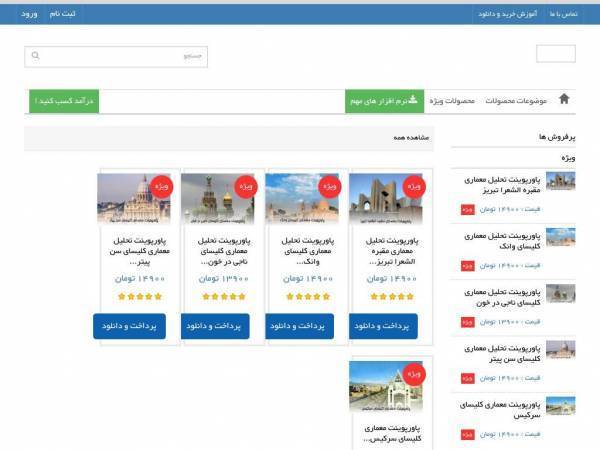Viewport: 600px width, 450px height.
Task: Click ویژه sidebar heading
Action: click(x=568, y=158)
